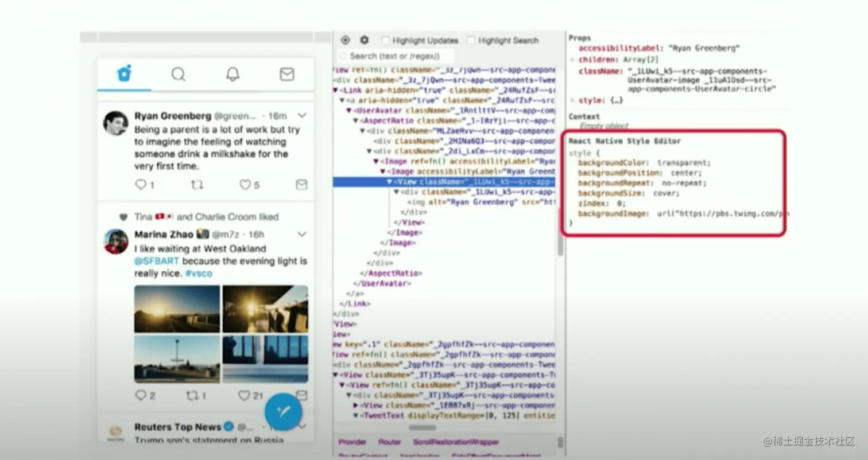This screenshot has height=460, width=868.
Task: Collapse the TweetText node
Action: coord(356,415)
